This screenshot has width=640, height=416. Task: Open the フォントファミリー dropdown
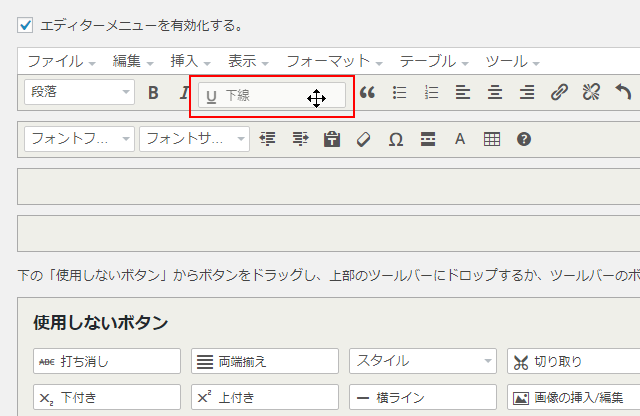click(x=79, y=139)
